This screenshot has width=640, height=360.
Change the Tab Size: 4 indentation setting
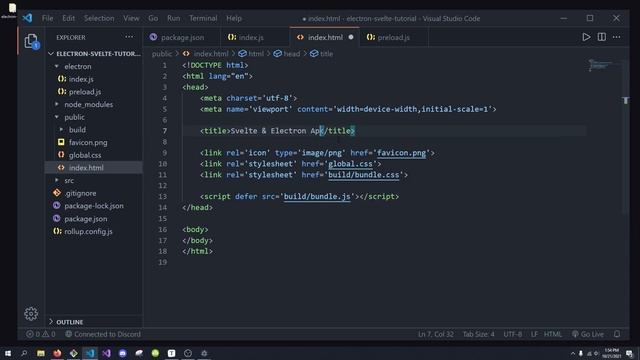[478, 334]
